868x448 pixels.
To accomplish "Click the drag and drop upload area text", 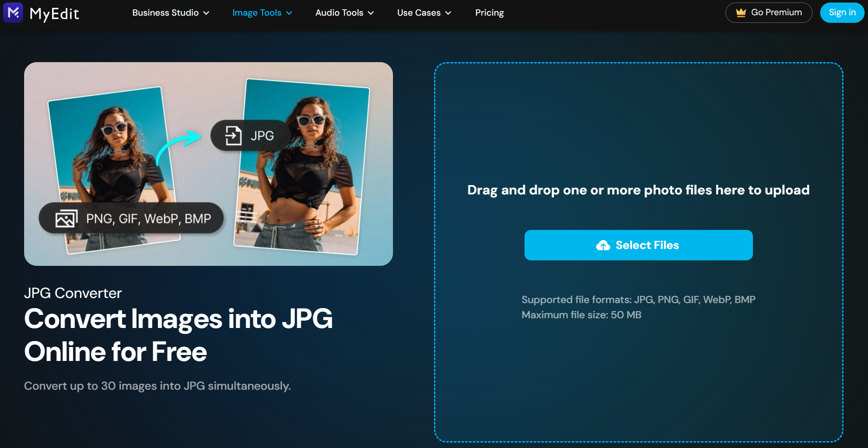I will [x=638, y=190].
